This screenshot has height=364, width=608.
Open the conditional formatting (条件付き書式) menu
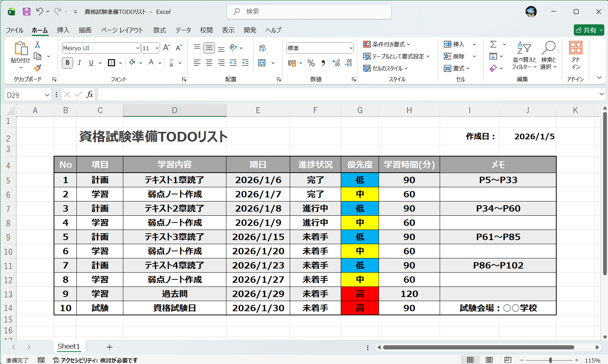tap(387, 44)
